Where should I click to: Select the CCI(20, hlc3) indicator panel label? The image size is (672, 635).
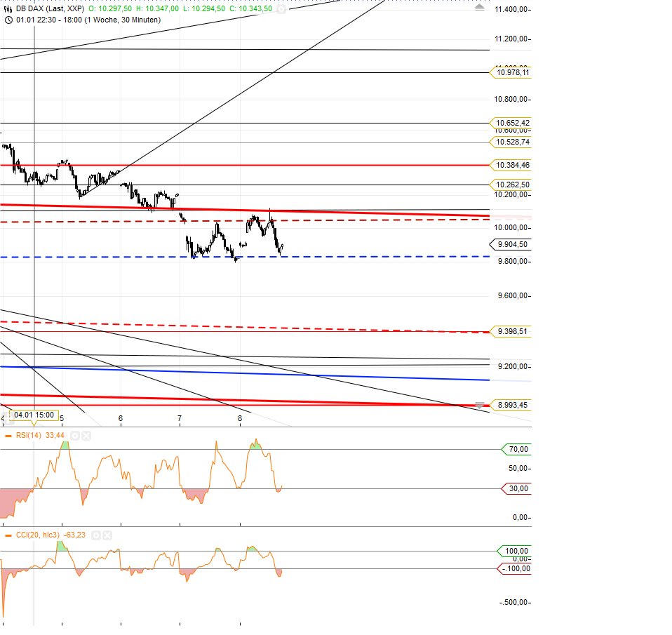point(39,535)
